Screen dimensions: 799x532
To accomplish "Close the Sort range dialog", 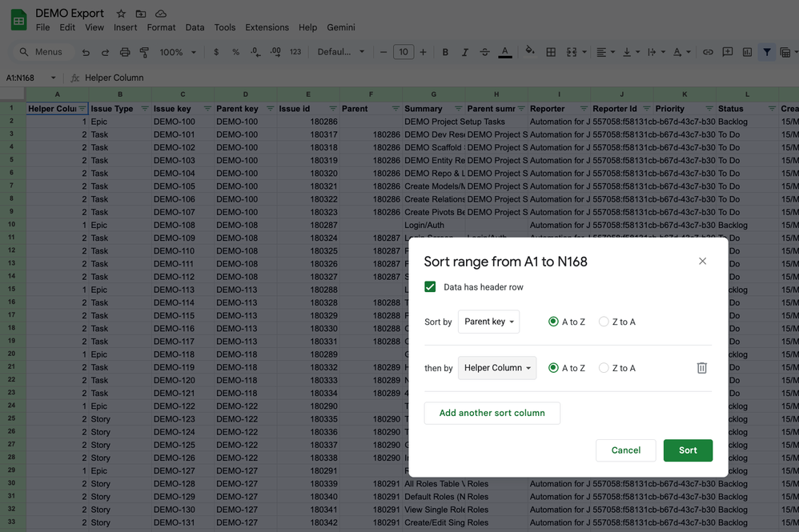I will tap(702, 261).
